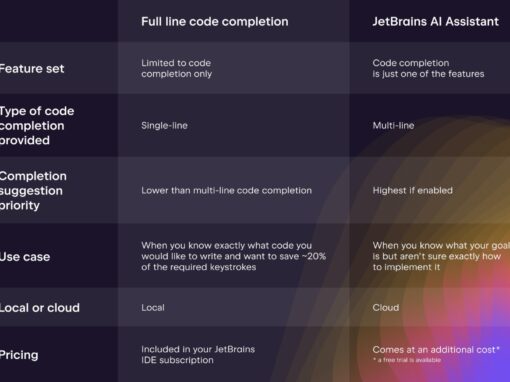This screenshot has width=510, height=382.
Task: Click the free trial is available footnote
Action: point(407,360)
